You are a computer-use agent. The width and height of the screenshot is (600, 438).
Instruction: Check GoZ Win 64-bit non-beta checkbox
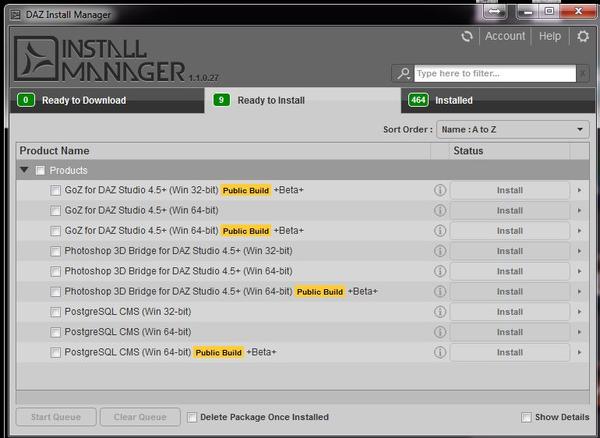pos(55,210)
